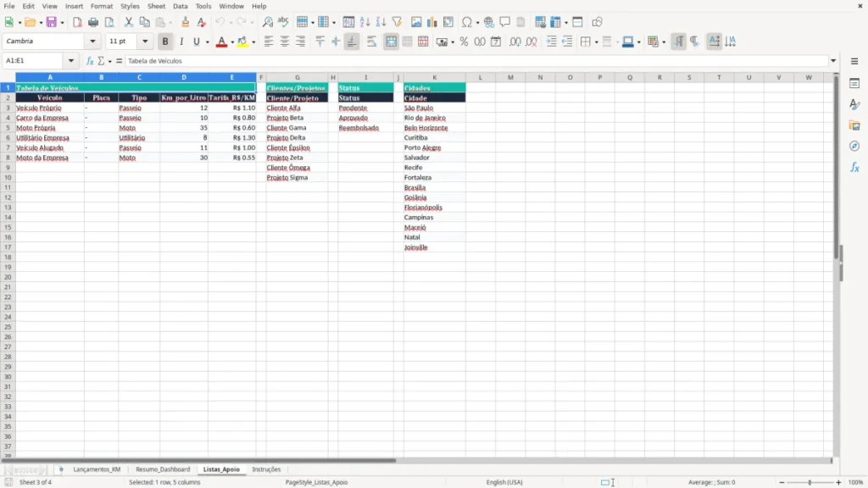The height and width of the screenshot is (488, 868).
Task: Click the formula input line
Action: point(476,61)
